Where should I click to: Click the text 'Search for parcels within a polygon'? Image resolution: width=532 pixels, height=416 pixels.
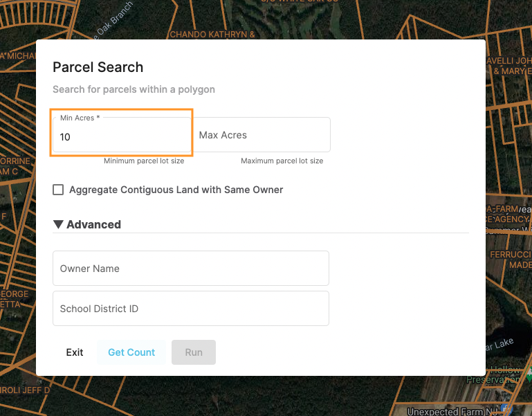pos(134,89)
